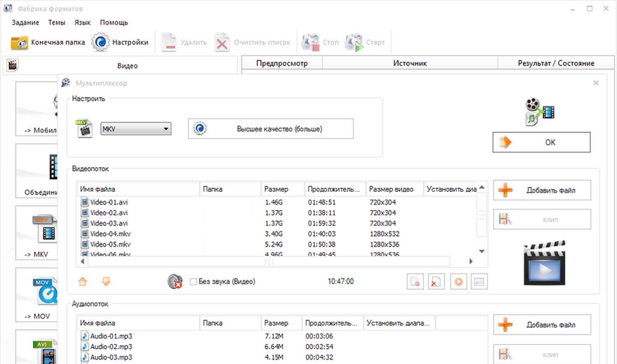This screenshot has height=364, width=617.
Task: Open the Задание menu
Action: point(25,22)
